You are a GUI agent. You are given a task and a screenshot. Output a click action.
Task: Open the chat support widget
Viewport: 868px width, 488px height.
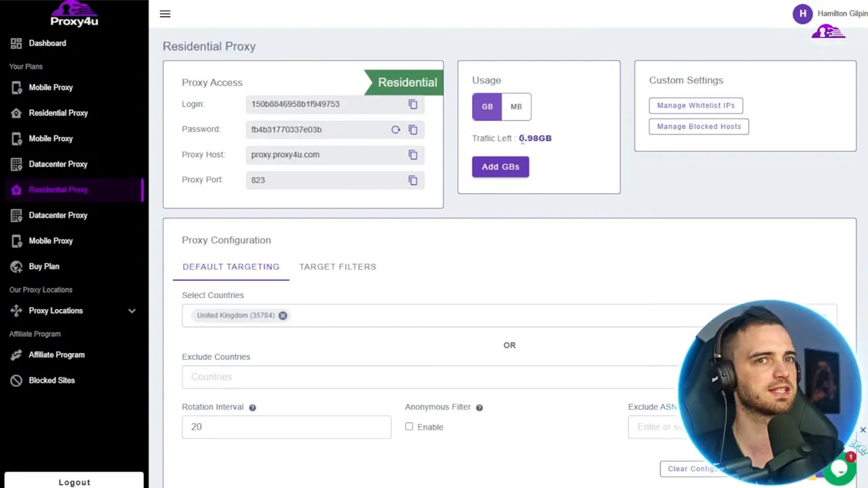840,469
